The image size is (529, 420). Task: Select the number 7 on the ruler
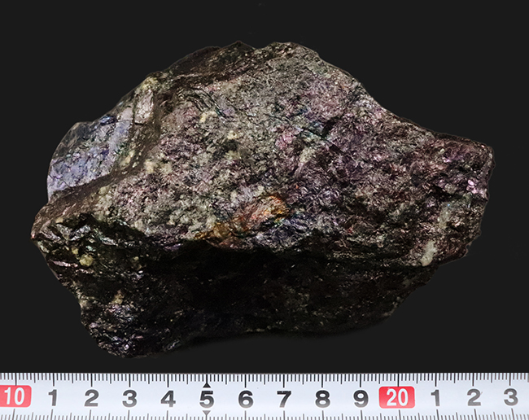[x=283, y=398]
